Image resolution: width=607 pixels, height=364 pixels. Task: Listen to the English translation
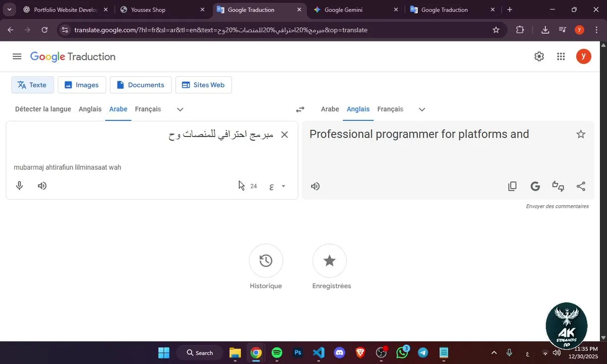pos(315,186)
